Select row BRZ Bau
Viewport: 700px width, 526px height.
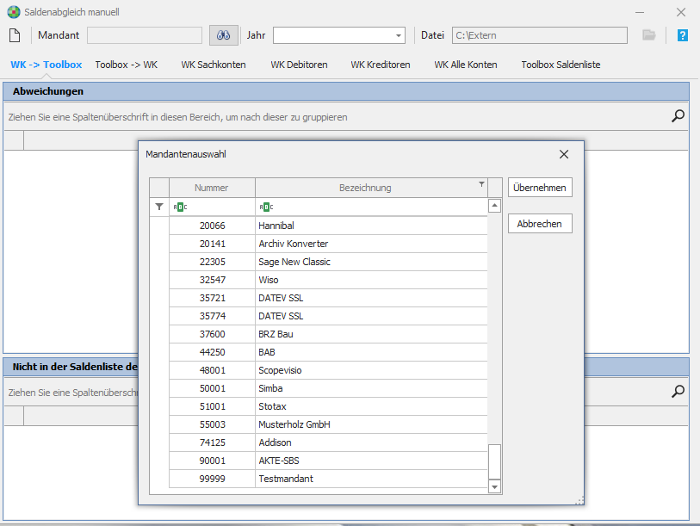328,334
